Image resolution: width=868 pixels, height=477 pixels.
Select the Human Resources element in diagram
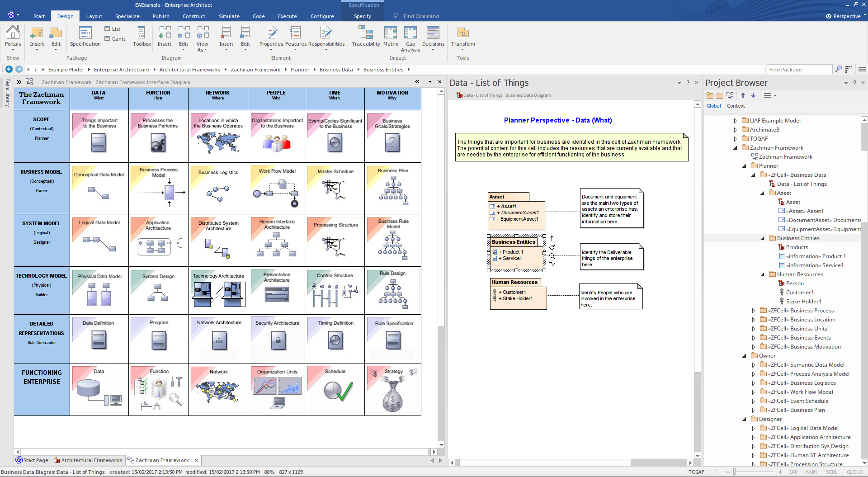[519, 293]
